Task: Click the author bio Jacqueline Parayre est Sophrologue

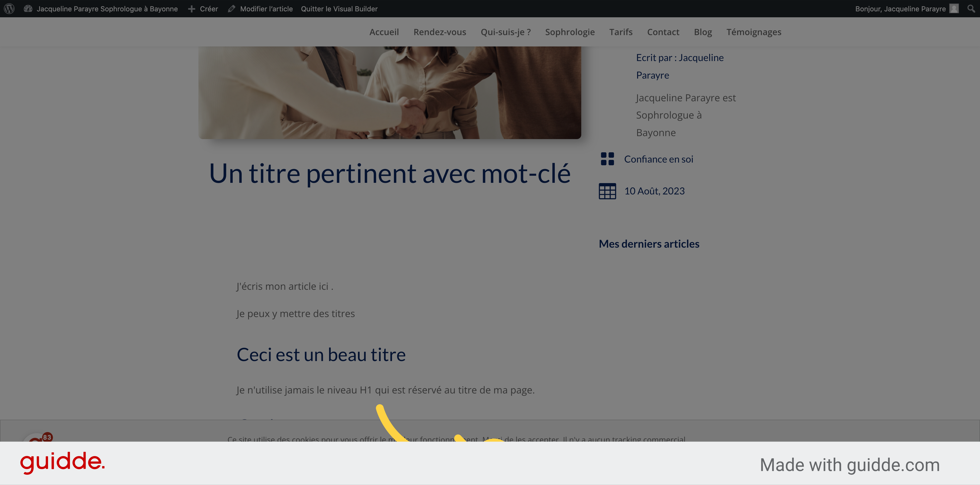Action: pos(686,115)
